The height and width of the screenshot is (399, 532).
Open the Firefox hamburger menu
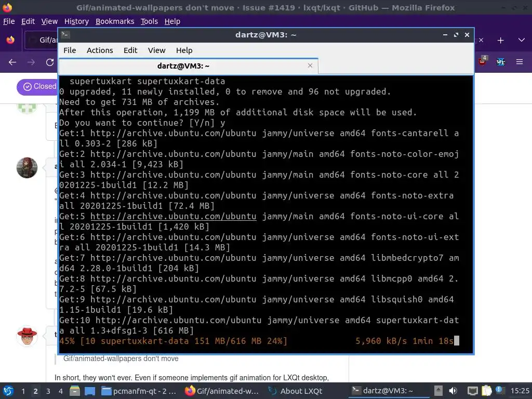520,62
